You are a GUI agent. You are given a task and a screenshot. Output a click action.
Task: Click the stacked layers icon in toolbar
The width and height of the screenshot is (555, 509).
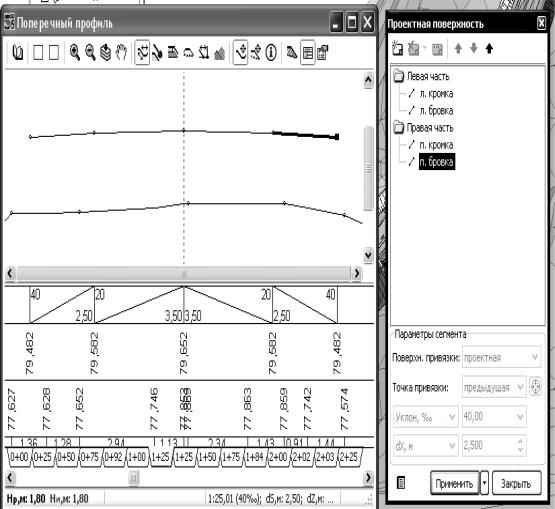[x=105, y=52]
